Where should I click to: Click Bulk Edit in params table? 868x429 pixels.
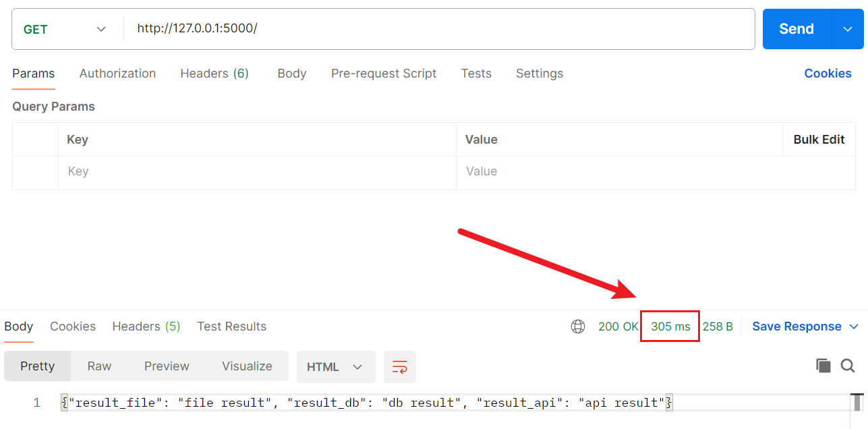819,140
